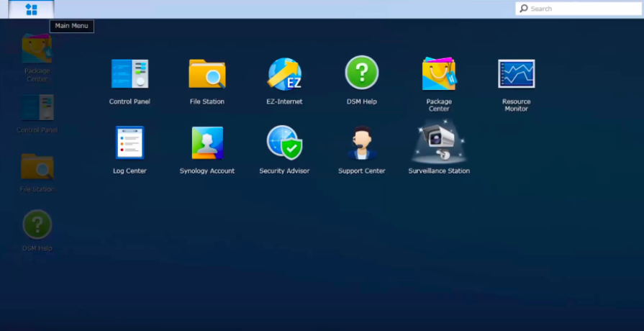
Task: Click the dimmed Control Panel desktop shortcut
Action: (37, 108)
